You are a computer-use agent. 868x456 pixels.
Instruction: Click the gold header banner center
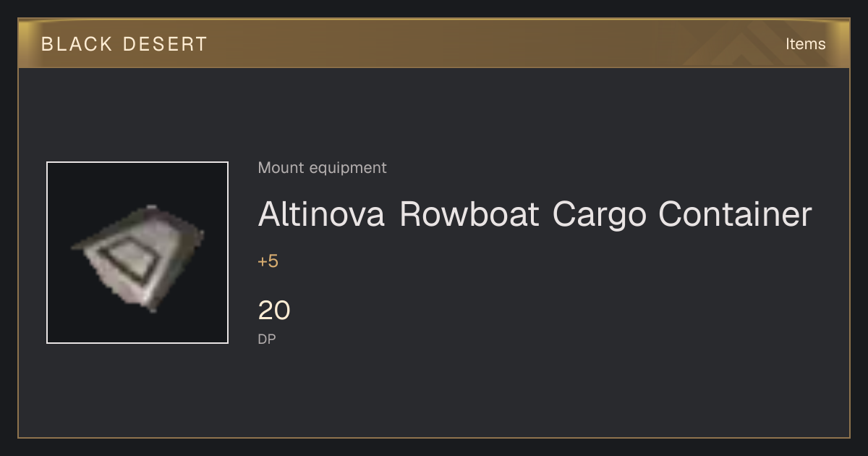click(x=434, y=43)
